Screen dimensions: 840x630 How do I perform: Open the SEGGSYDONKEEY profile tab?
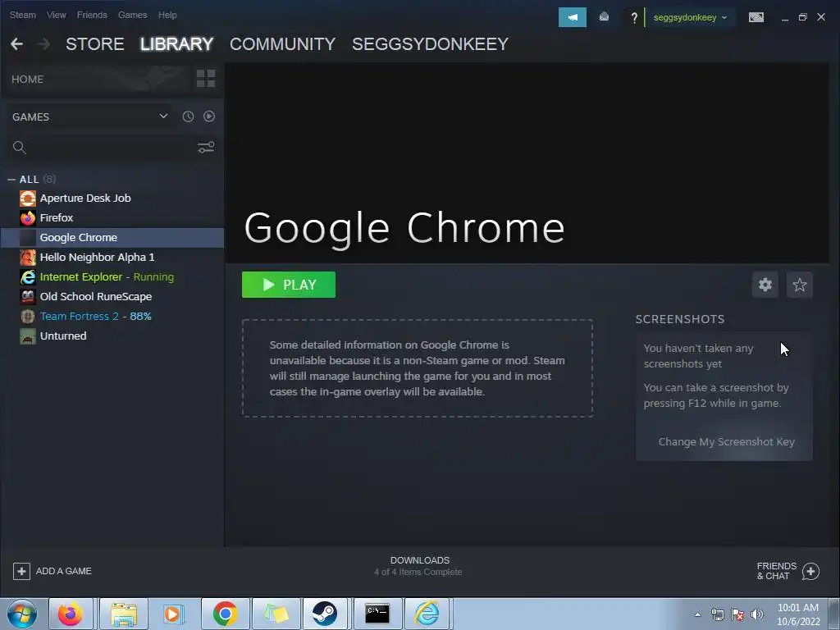(x=430, y=44)
